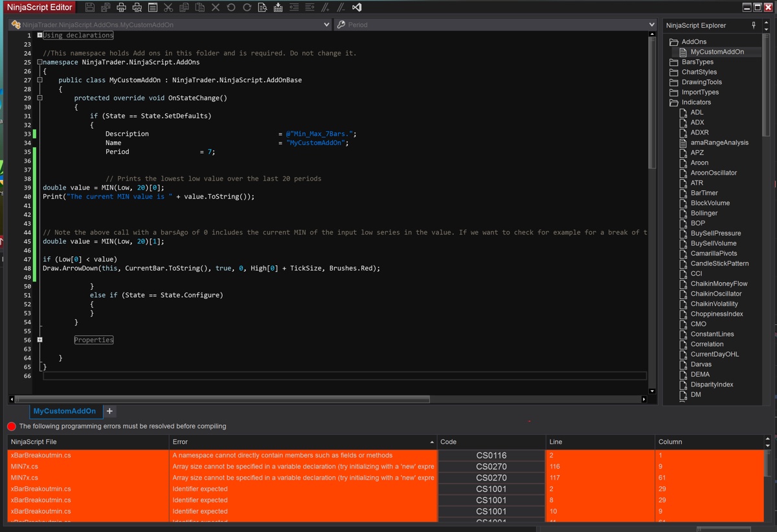Pin the NinjaScript Explorer panel
777x532 pixels.
754,25
